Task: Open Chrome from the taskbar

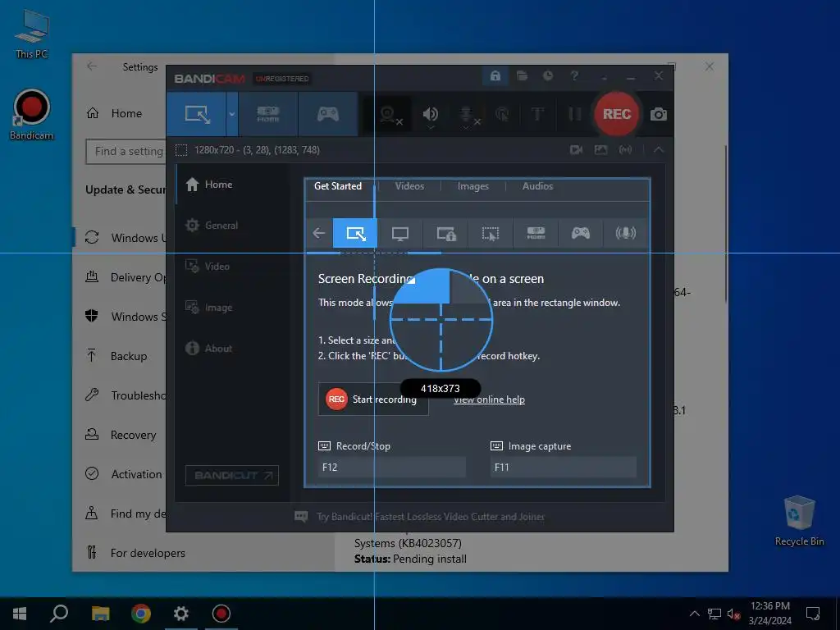Action: [x=141, y=614]
